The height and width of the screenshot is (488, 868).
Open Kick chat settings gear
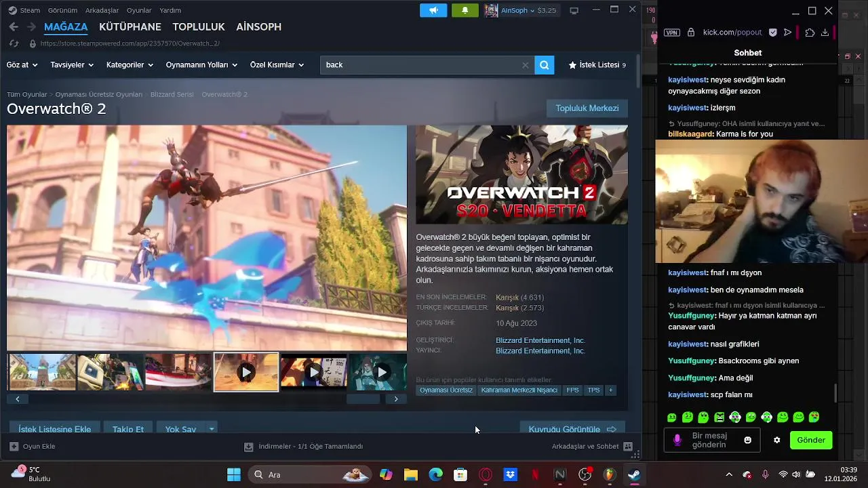[776, 441]
